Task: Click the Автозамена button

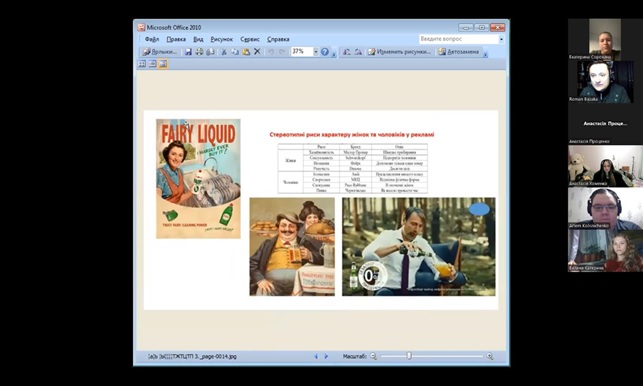Action: (x=458, y=52)
